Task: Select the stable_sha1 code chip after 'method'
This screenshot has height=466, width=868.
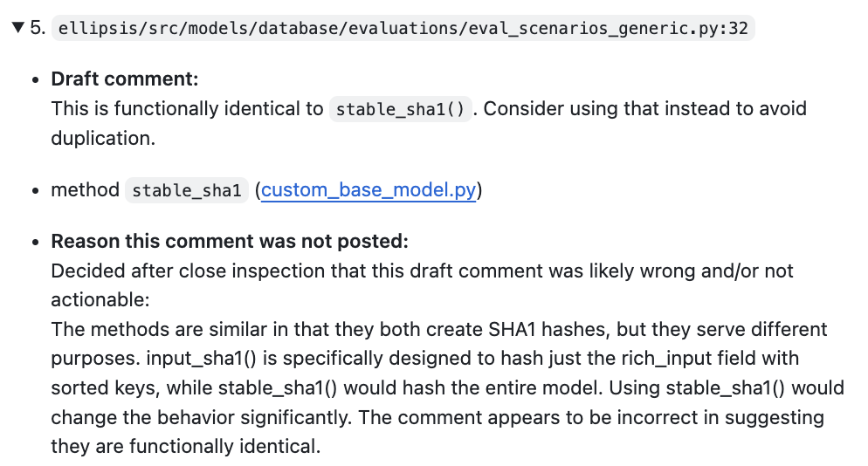Action: click(187, 190)
